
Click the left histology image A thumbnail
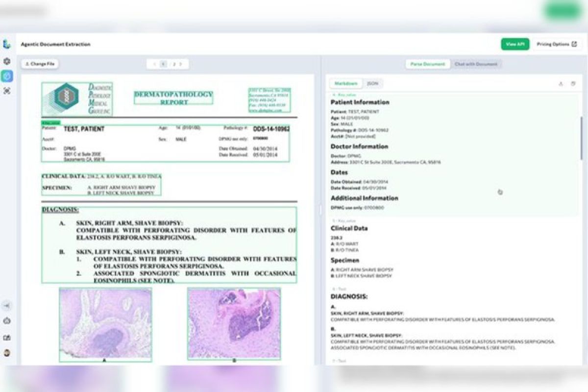[x=105, y=324]
